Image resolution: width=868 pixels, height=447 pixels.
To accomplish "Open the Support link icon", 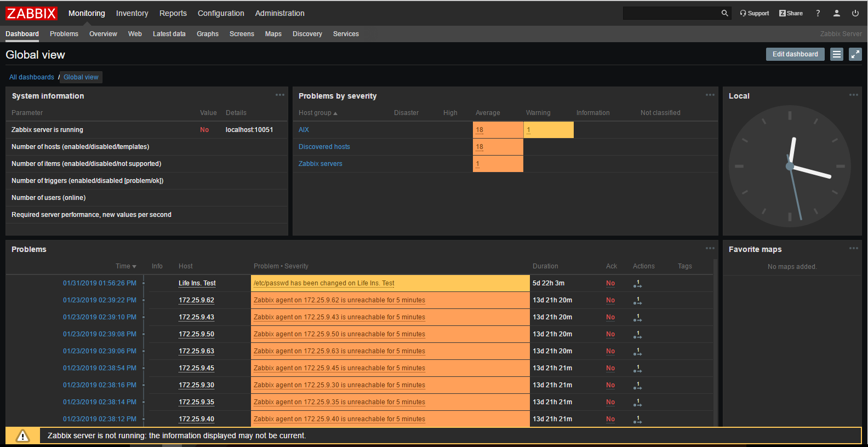I will click(x=754, y=13).
